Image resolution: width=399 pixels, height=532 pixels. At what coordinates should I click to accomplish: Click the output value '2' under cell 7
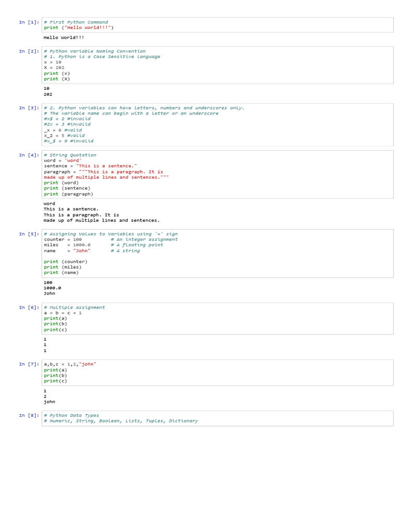45,396
